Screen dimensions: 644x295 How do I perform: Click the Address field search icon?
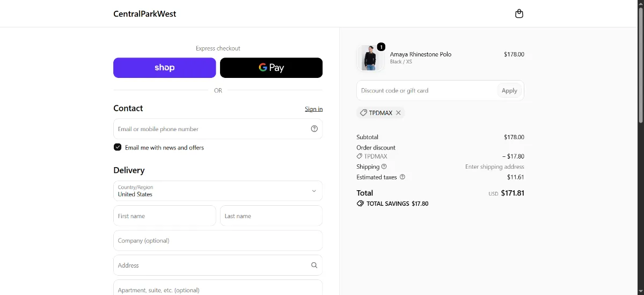tap(314, 265)
